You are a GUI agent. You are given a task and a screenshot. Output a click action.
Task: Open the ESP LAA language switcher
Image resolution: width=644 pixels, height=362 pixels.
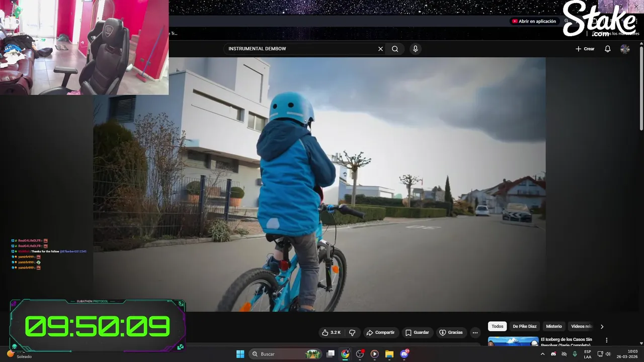click(587, 354)
